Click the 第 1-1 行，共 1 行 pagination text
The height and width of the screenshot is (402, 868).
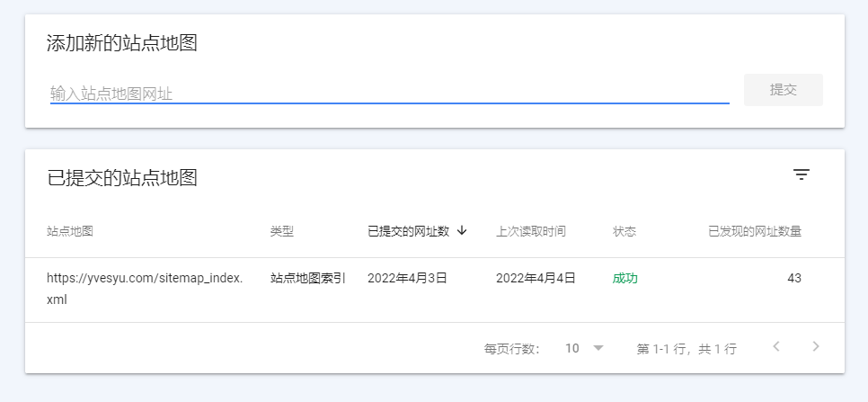coord(686,349)
